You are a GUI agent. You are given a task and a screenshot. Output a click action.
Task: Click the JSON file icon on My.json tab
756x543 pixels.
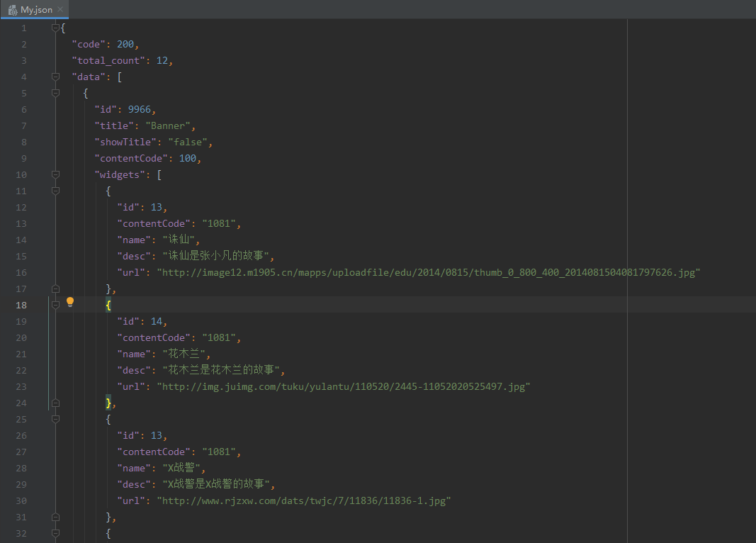point(13,10)
